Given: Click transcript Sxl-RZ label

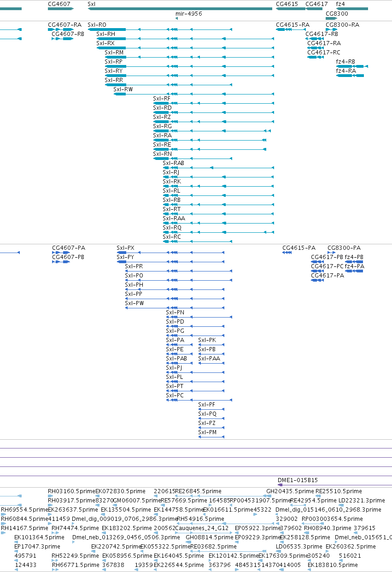Looking at the screenshot, I should 162,117.
